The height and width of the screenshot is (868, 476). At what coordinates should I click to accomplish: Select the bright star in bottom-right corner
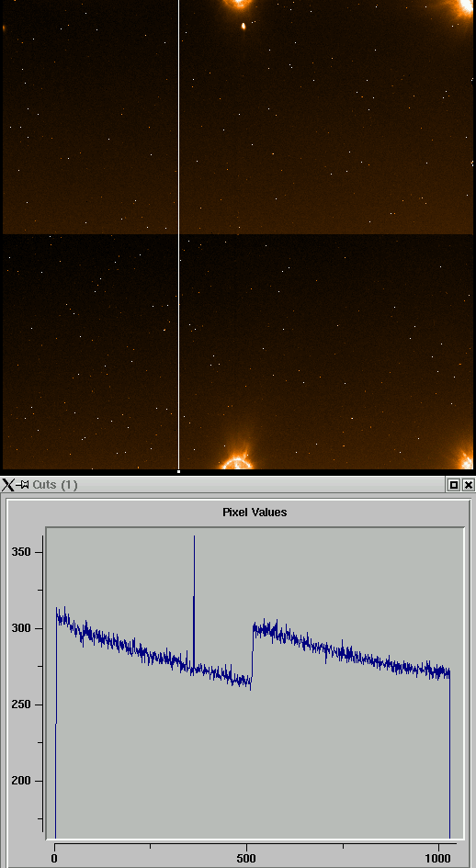[467, 459]
